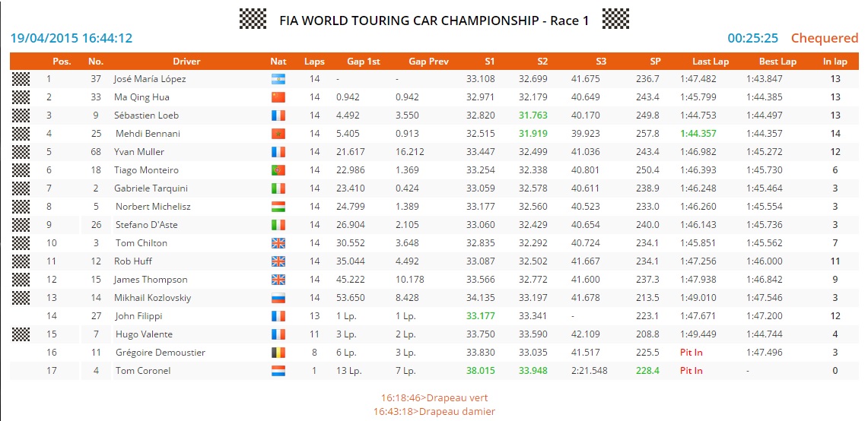Image resolution: width=868 pixels, height=421 pixels.
Task: Click the checkered flag left of the title
Action: [253, 20]
